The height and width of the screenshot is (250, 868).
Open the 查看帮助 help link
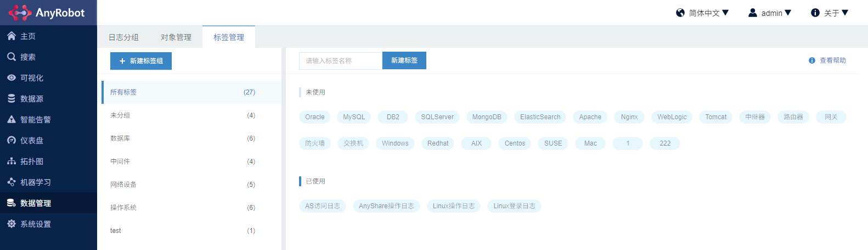pos(827,60)
